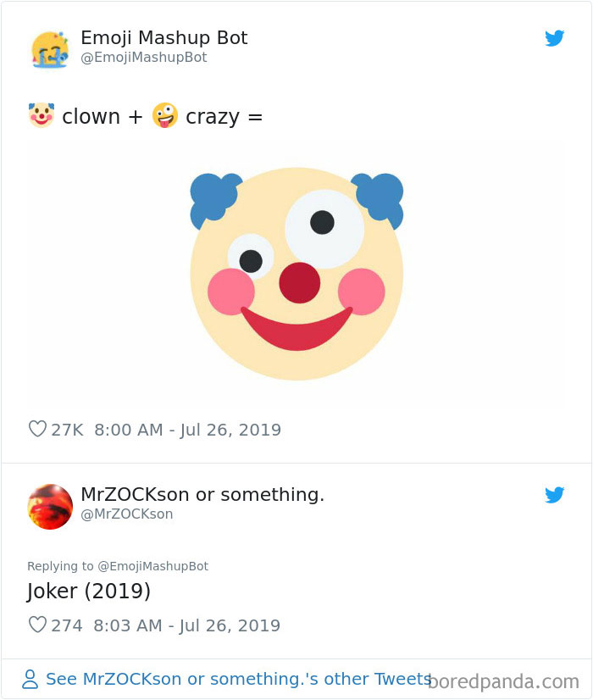The height and width of the screenshot is (700, 593).
Task: Like the Emoji Mashup Bot tweet with the heart icon
Action: tap(37, 430)
